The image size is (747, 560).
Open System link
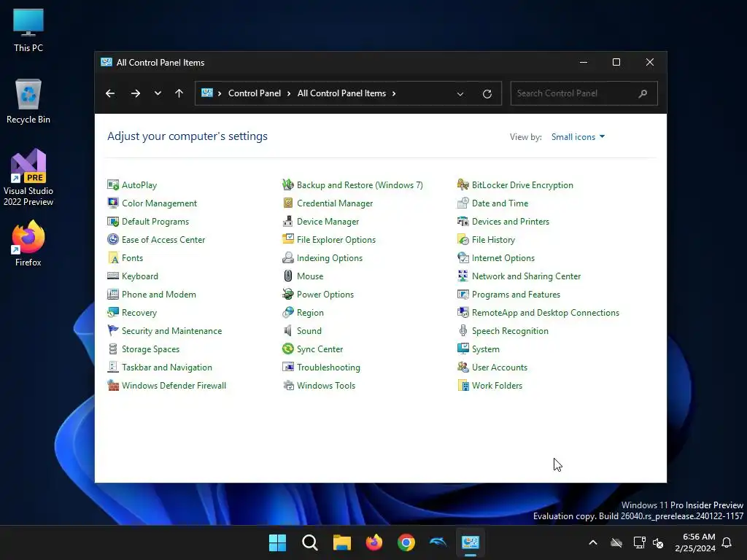pos(485,349)
